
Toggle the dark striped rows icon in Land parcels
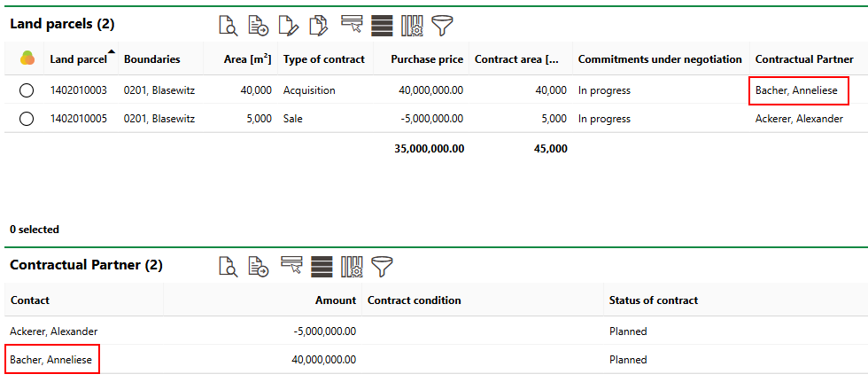tap(382, 26)
